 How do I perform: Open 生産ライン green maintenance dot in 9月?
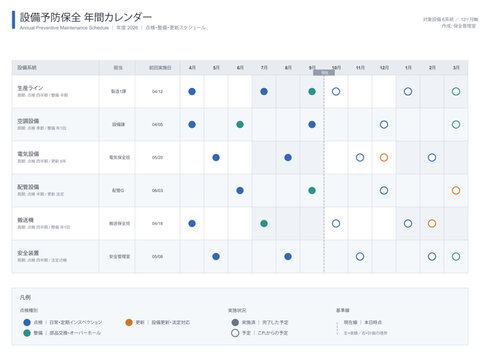(312, 91)
